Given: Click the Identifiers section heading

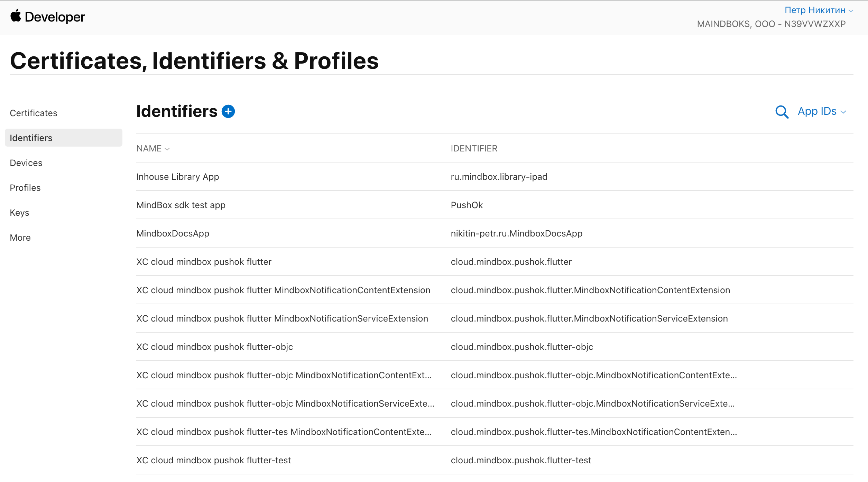Looking at the screenshot, I should [x=177, y=111].
